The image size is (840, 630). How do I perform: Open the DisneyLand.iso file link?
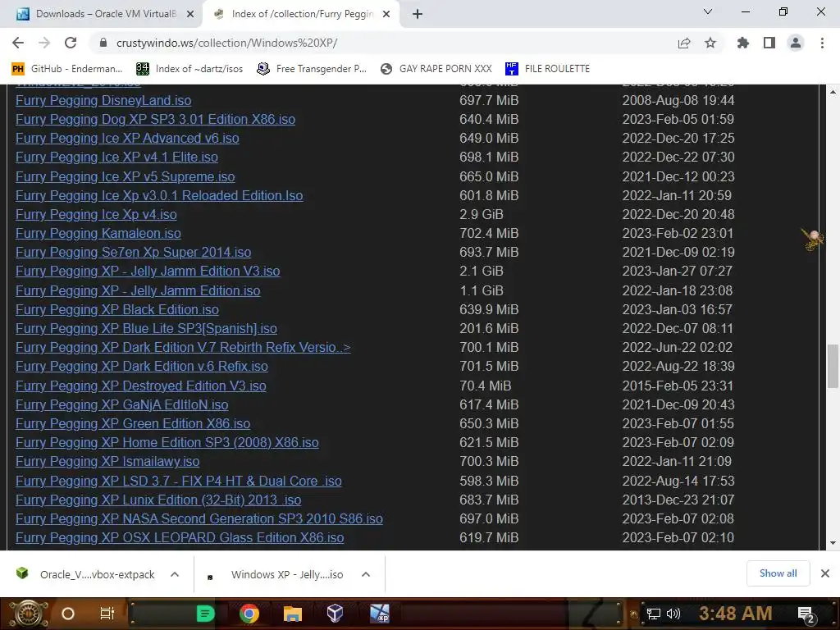point(103,100)
